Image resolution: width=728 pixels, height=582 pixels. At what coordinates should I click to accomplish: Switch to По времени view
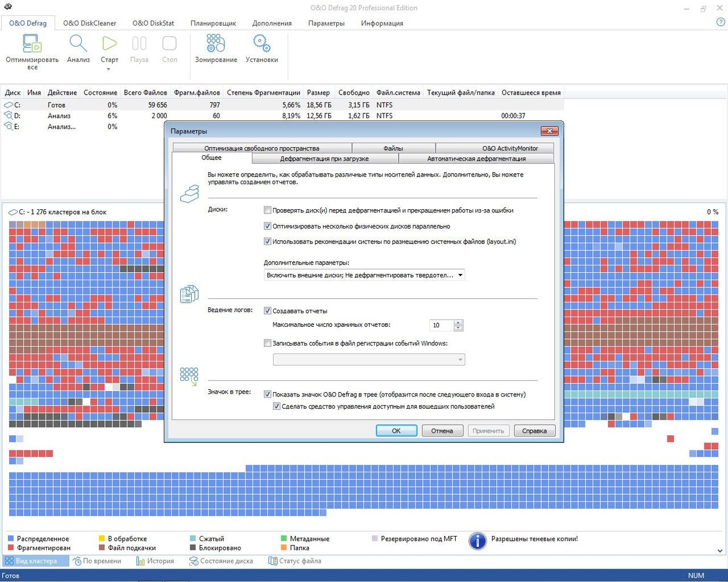point(96,561)
